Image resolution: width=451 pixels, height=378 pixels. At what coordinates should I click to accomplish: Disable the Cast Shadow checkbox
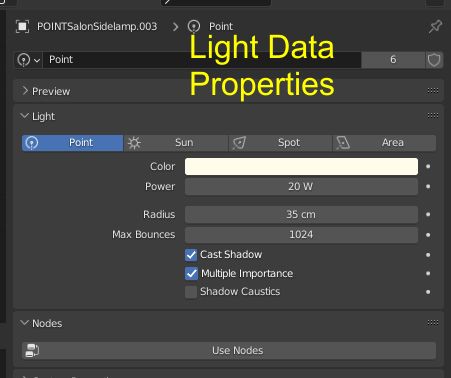(191, 255)
